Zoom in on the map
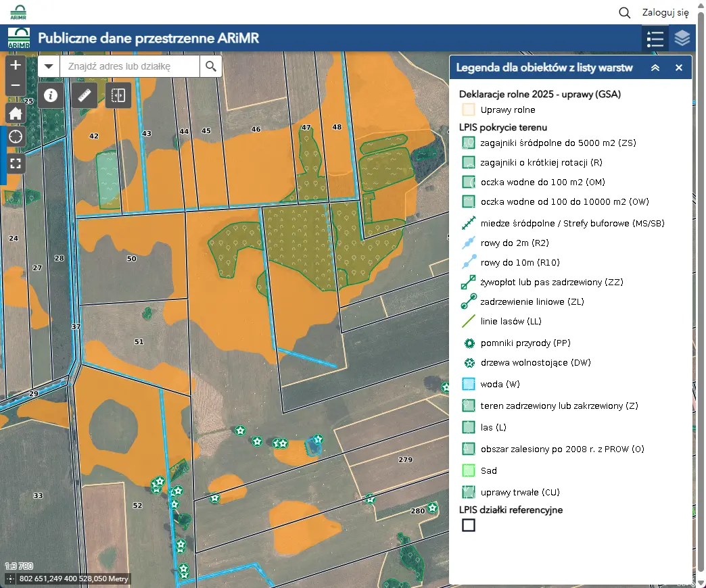706x588 pixels. (16, 65)
